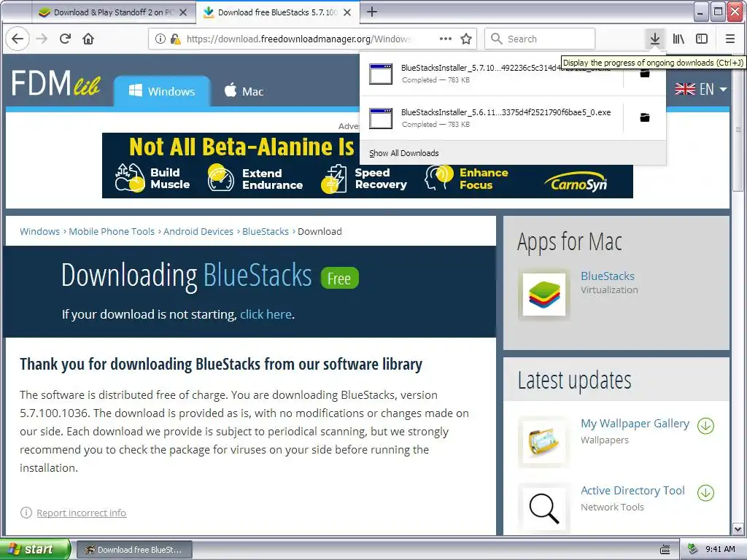
Task: Open the Firefox hamburger menu
Action: point(729,39)
